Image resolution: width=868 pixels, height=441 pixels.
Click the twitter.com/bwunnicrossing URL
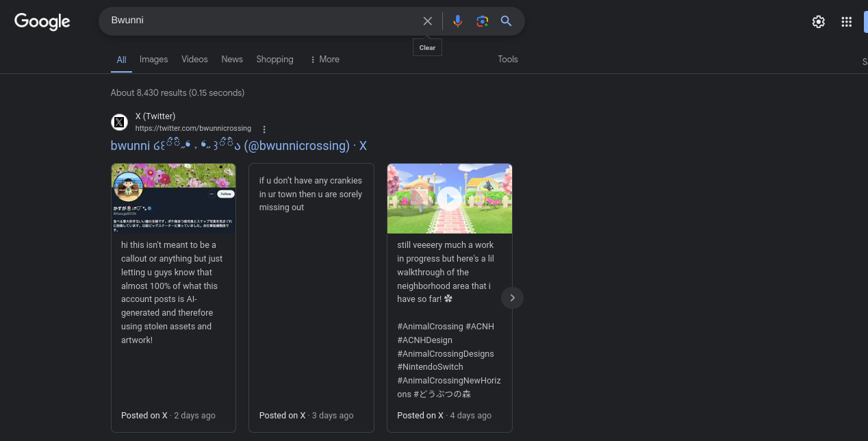pyautogui.click(x=193, y=128)
